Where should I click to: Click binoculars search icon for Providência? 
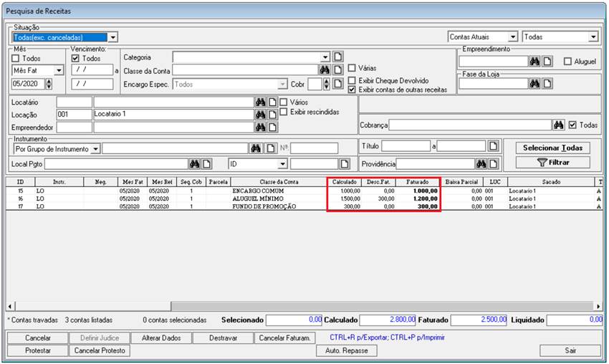coord(481,164)
